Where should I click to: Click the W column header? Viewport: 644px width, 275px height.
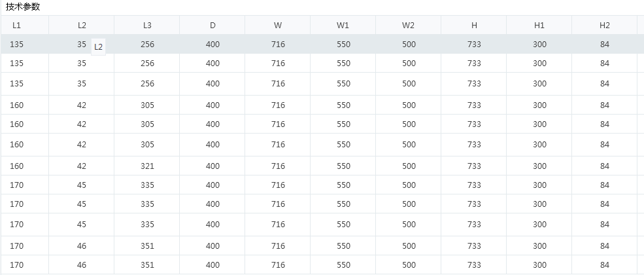277,25
